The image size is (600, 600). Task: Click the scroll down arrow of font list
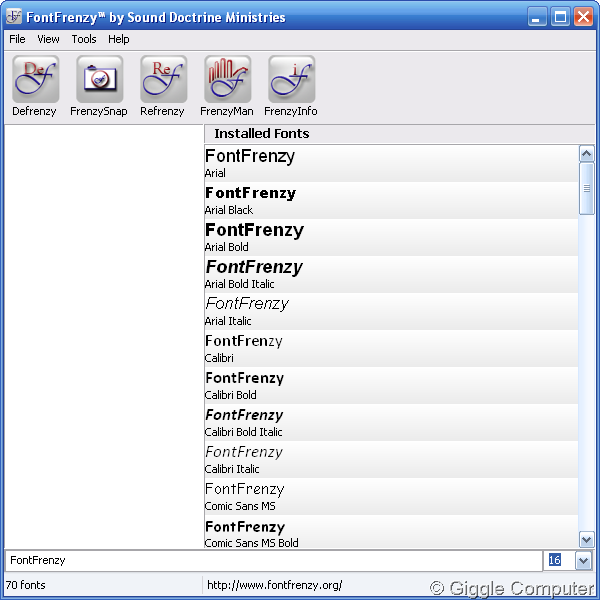point(586,540)
